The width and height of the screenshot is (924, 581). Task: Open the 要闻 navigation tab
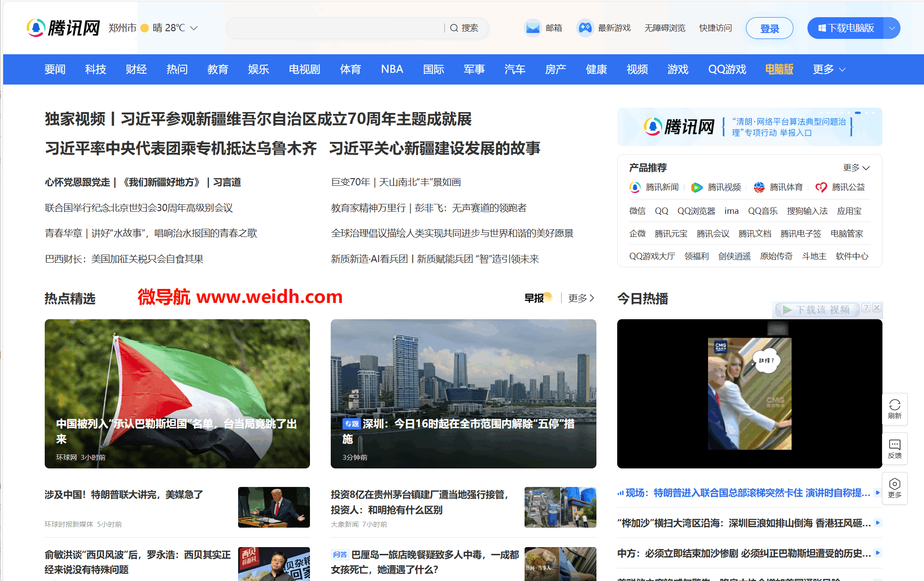click(x=55, y=69)
